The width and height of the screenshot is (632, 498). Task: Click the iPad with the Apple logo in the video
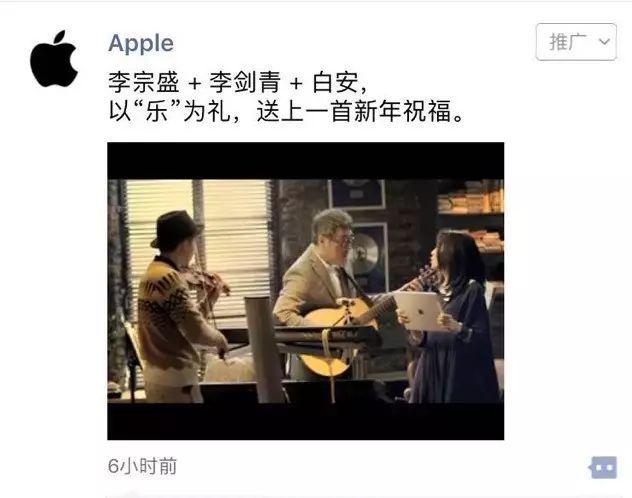point(420,311)
